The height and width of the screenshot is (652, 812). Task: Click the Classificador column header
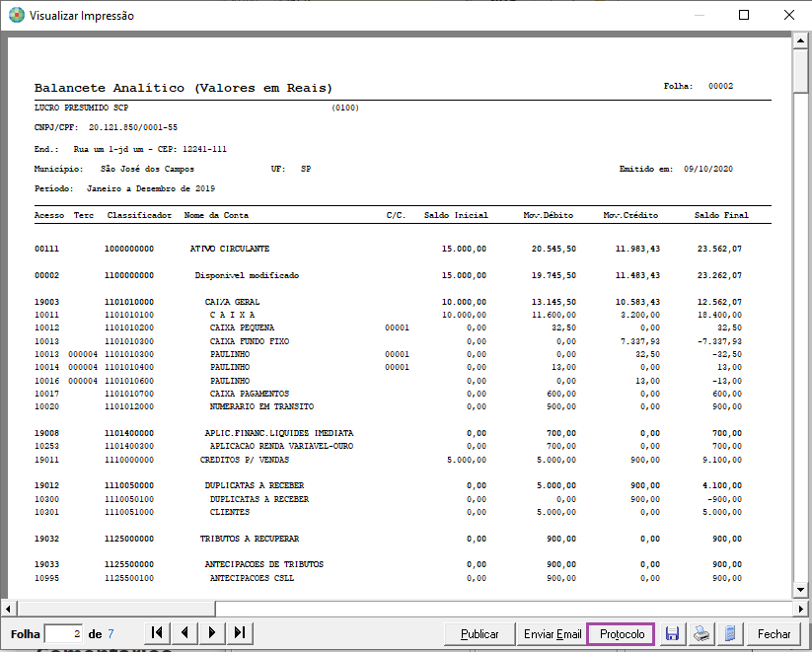(x=139, y=215)
